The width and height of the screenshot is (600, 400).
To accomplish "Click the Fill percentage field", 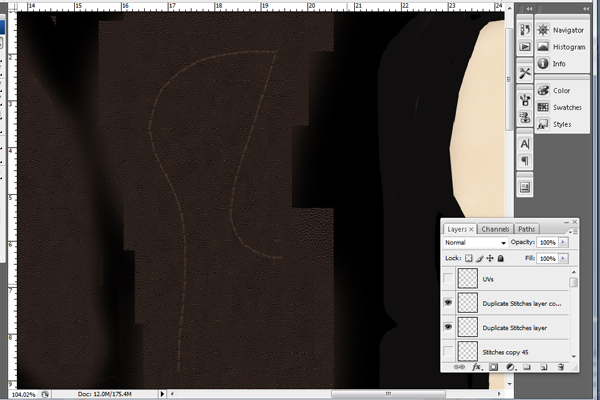I will (x=548, y=259).
